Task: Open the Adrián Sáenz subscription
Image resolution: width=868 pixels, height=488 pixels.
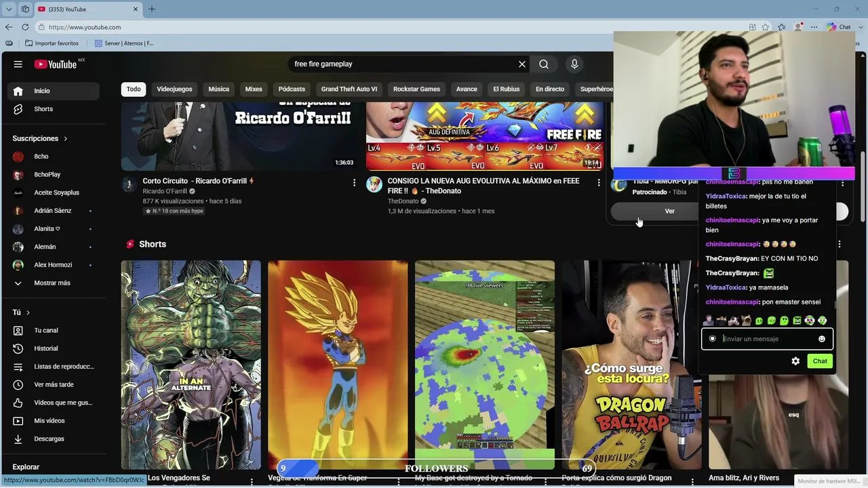Action: coord(54,211)
